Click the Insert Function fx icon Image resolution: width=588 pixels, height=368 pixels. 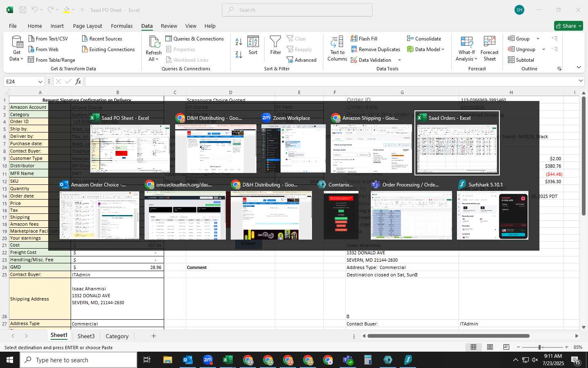[78, 81]
